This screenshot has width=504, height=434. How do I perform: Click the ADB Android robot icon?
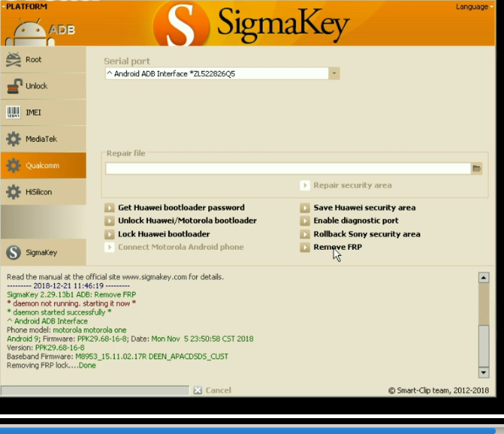tap(30, 32)
